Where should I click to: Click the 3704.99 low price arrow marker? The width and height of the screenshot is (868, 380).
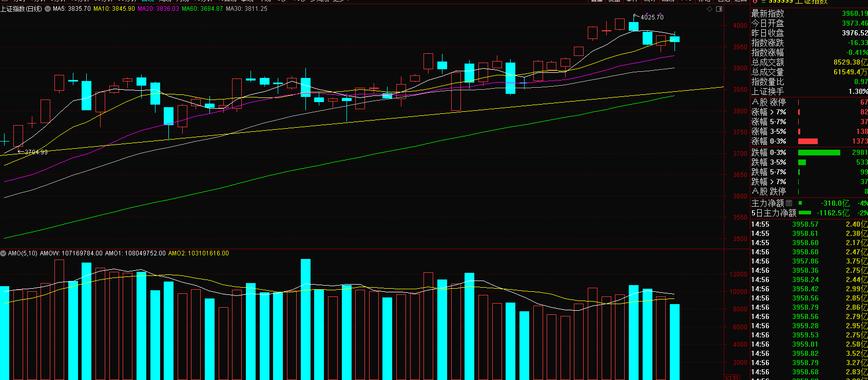coord(33,152)
